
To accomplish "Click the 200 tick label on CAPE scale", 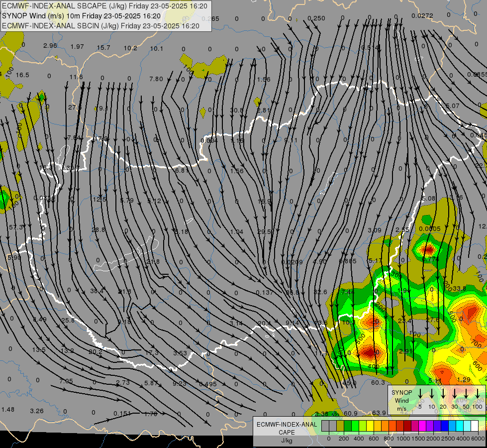I will pyautogui.click(x=344, y=439).
